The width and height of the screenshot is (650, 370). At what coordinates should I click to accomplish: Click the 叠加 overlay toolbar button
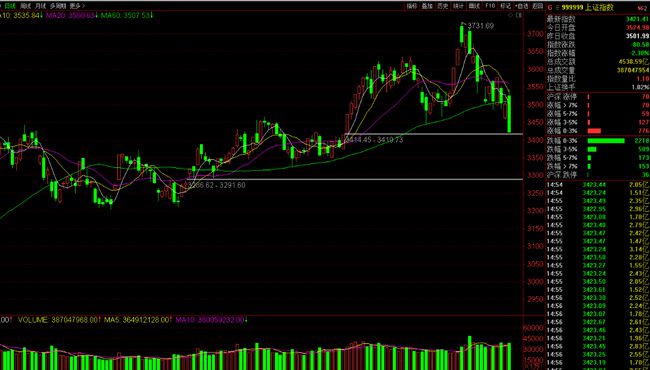[x=427, y=6]
